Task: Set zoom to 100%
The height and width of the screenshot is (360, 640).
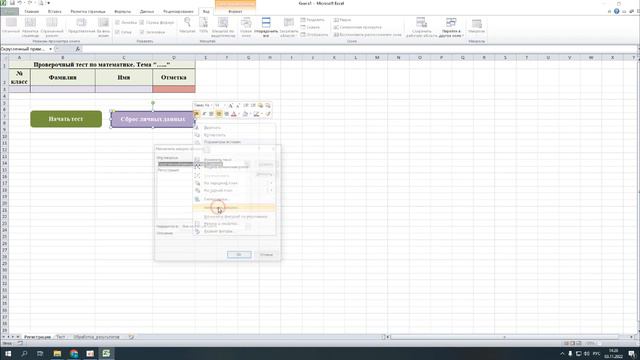Action: coord(203,25)
